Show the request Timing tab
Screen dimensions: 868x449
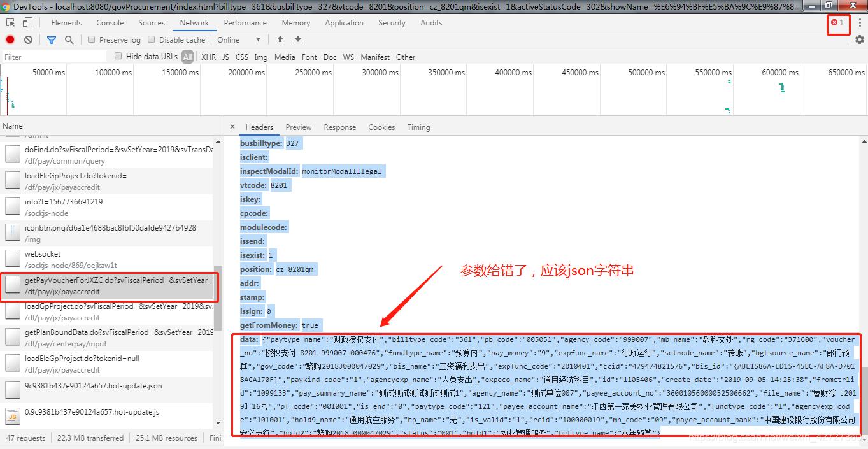tap(418, 127)
